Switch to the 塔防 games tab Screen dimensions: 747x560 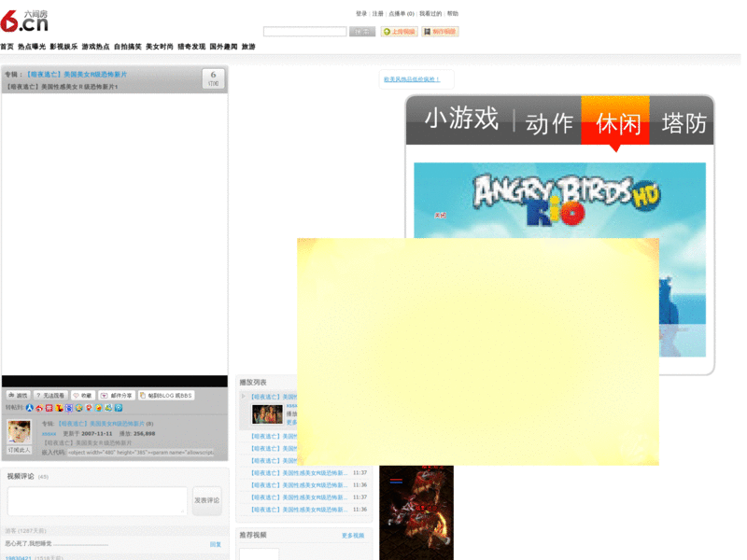point(684,123)
